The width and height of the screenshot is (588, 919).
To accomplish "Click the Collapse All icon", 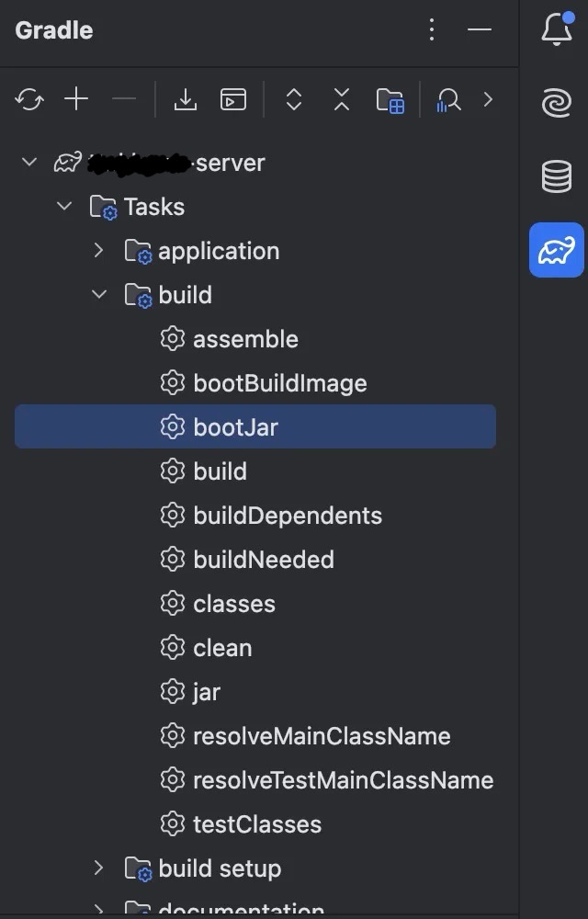I will pos(342,99).
